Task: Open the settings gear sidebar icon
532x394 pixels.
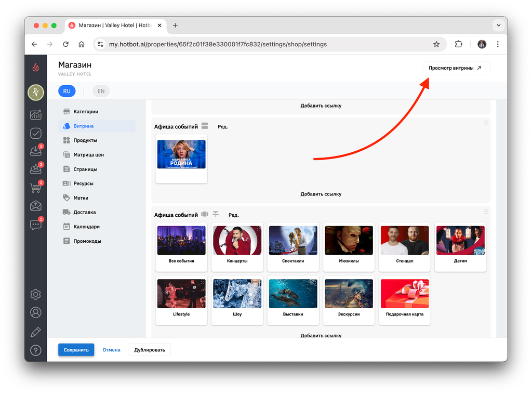Action: (36, 294)
